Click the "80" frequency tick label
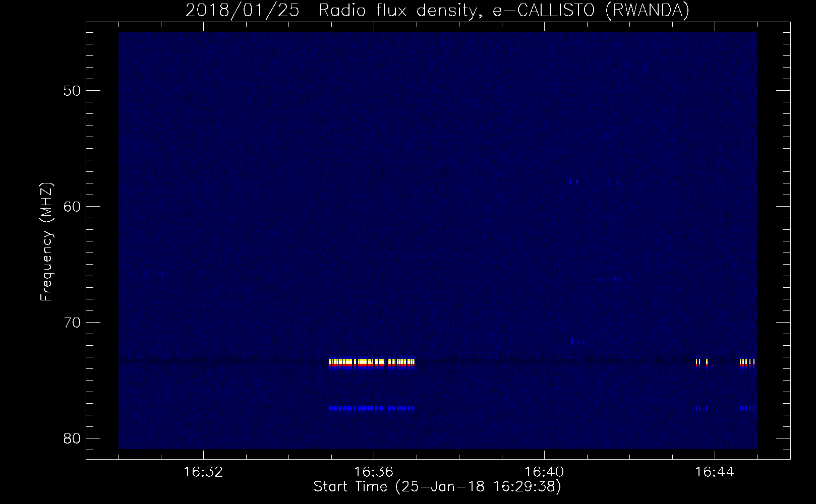This screenshot has width=816, height=504. tap(73, 438)
